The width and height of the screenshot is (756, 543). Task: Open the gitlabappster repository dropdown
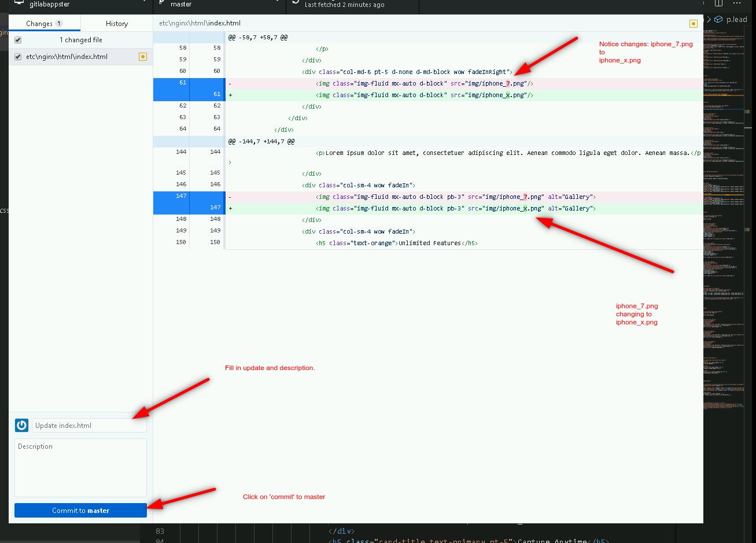tap(81, 5)
